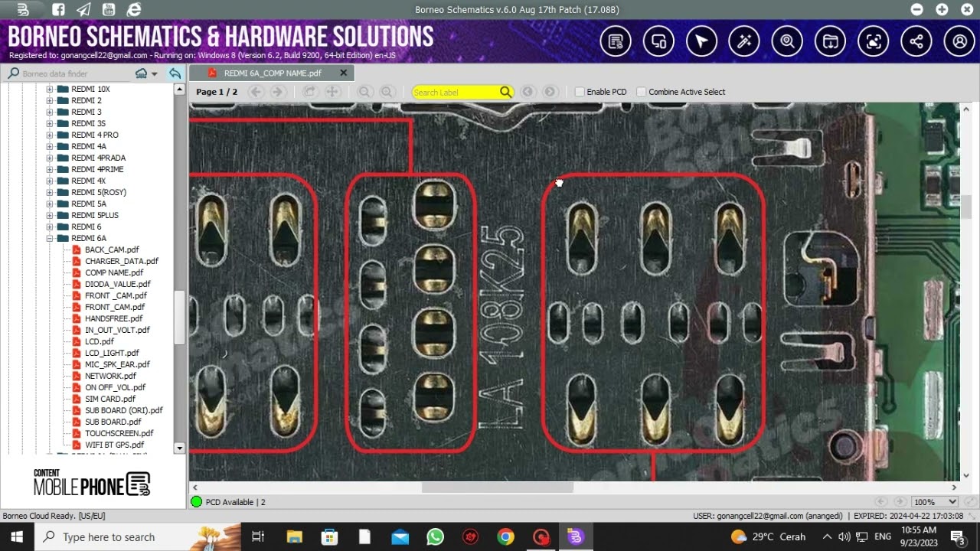Open the multi-device screen icon
The image size is (980, 551).
pos(658,41)
